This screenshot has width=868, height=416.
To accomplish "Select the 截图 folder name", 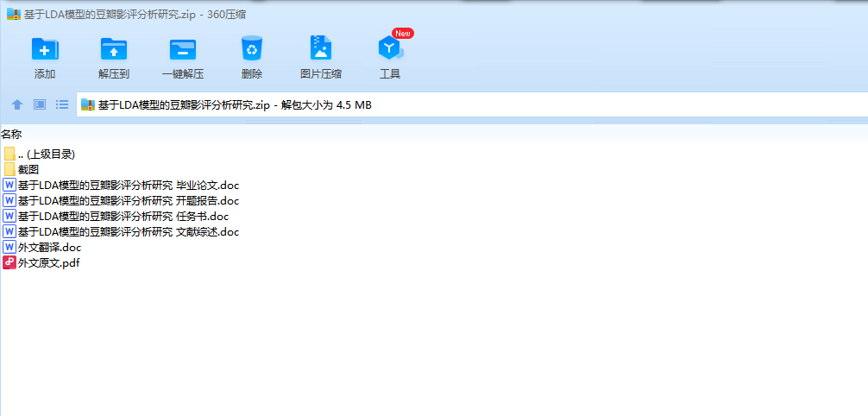I will [x=28, y=169].
